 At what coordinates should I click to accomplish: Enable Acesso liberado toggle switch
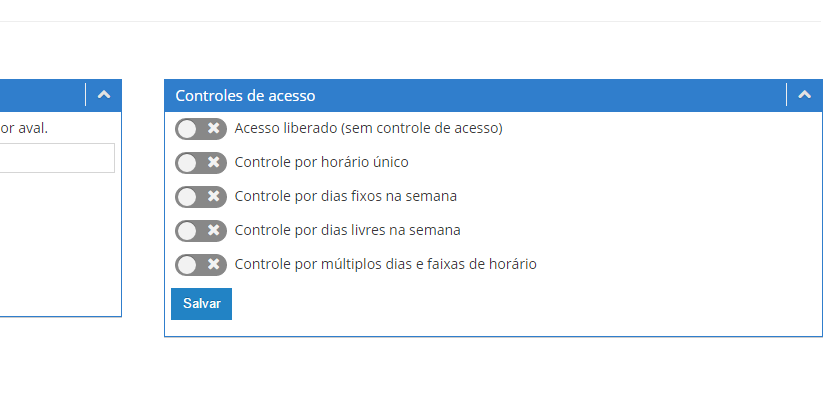pos(200,129)
